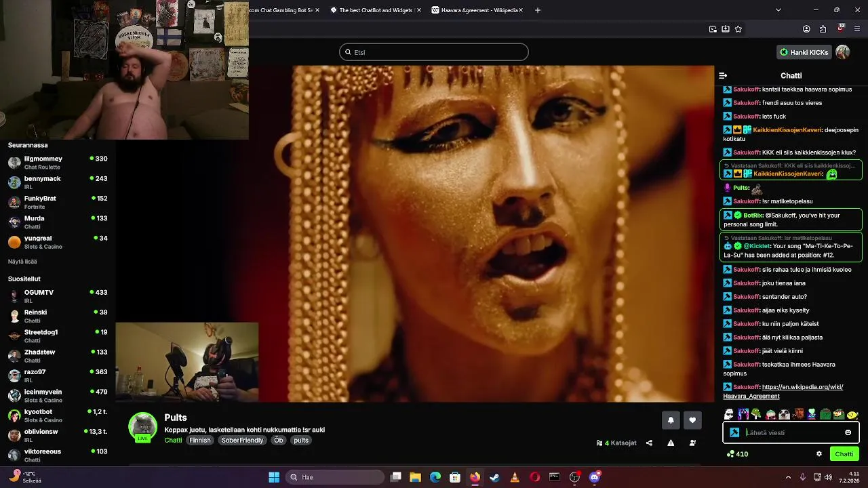Open viktoreeous recommended channel
This screenshot has width=868, height=488.
point(58,455)
